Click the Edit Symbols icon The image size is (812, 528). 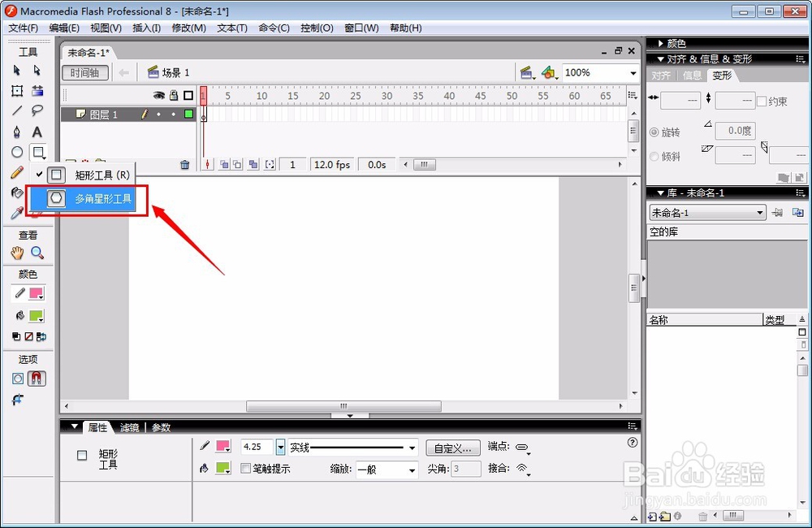coord(550,72)
